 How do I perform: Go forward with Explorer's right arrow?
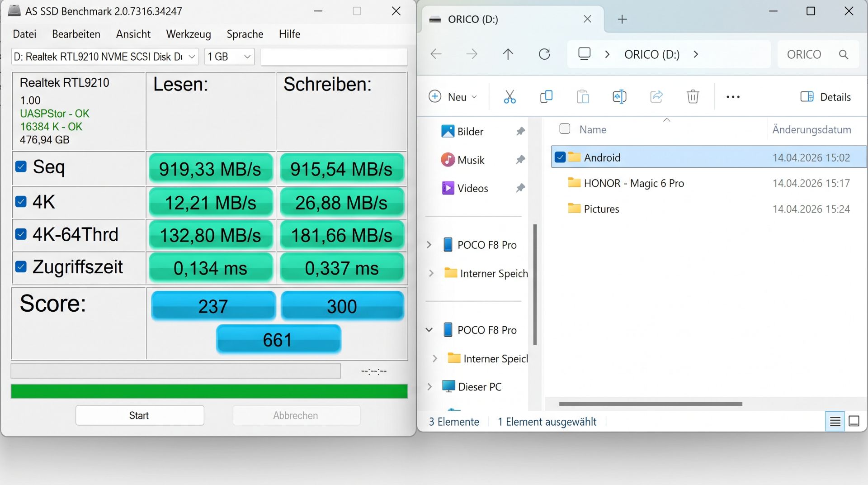click(x=472, y=54)
